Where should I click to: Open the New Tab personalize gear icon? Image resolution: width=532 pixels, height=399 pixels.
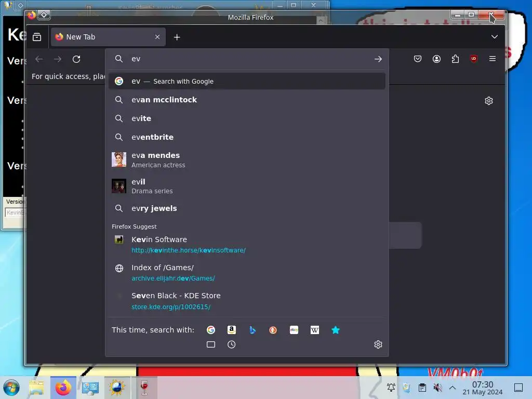pyautogui.click(x=489, y=101)
